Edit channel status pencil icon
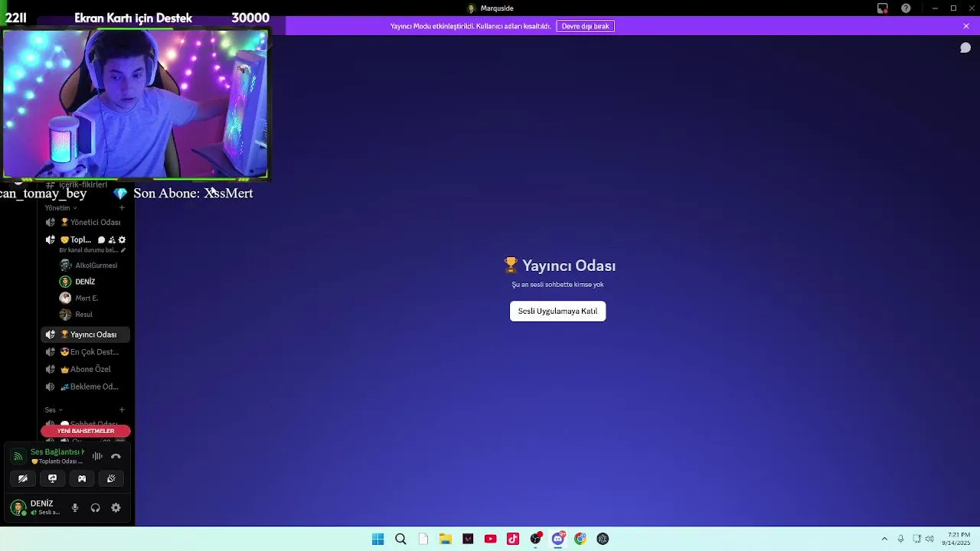Viewport: 980px width, 551px height. [122, 250]
